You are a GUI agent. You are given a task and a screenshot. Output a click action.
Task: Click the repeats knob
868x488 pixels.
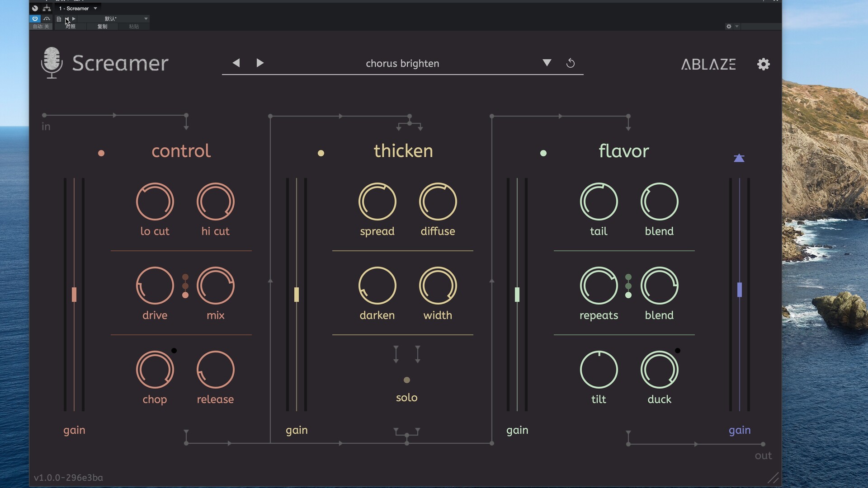599,286
